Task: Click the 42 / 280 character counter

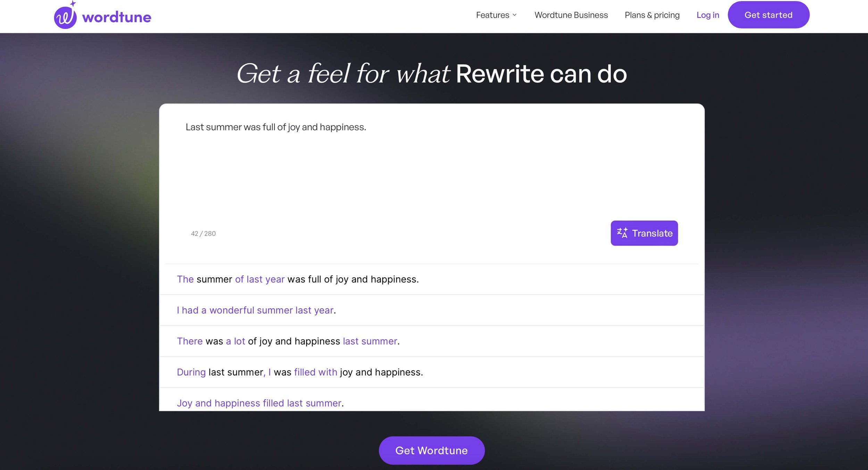Action: 203,234
